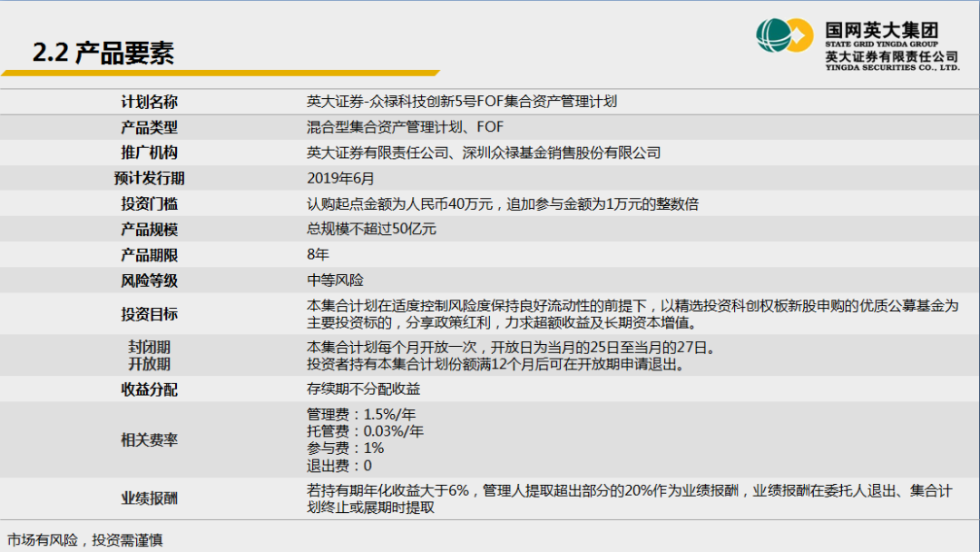Click the fee line 管理费：1.5%/年
The width and height of the screenshot is (980, 552).
[361, 415]
